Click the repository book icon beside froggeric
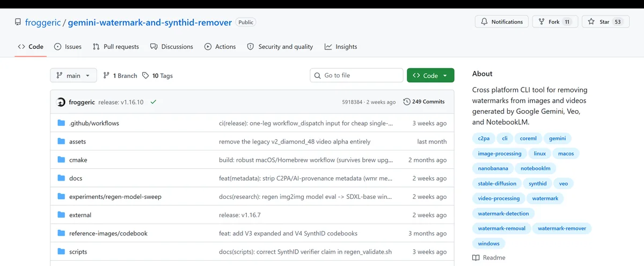Screen dimensions: 644x266 tap(18, 23)
